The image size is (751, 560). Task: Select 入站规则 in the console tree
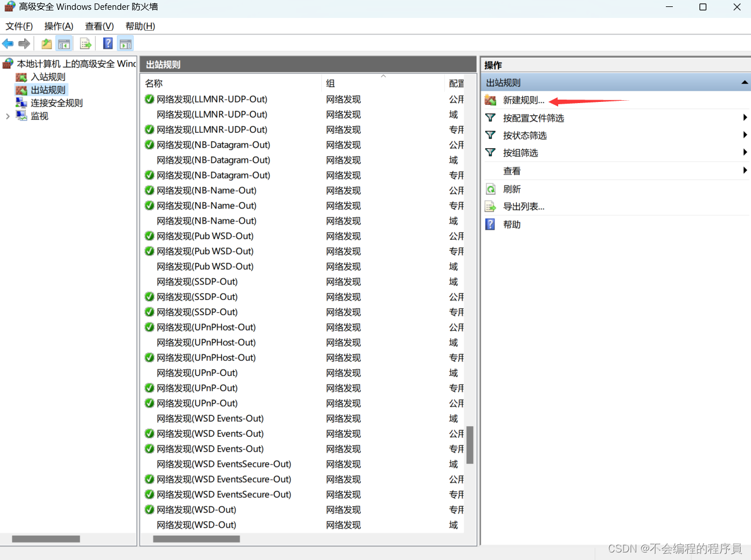click(x=48, y=77)
